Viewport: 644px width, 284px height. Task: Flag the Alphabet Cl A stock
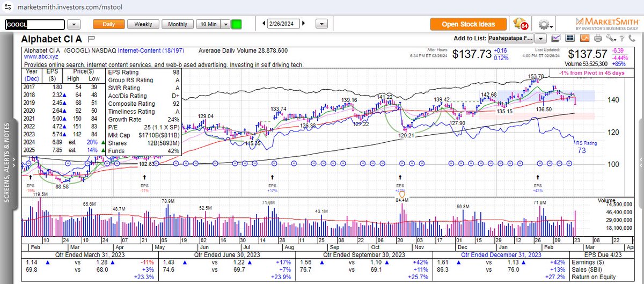pyautogui.click(x=91, y=39)
